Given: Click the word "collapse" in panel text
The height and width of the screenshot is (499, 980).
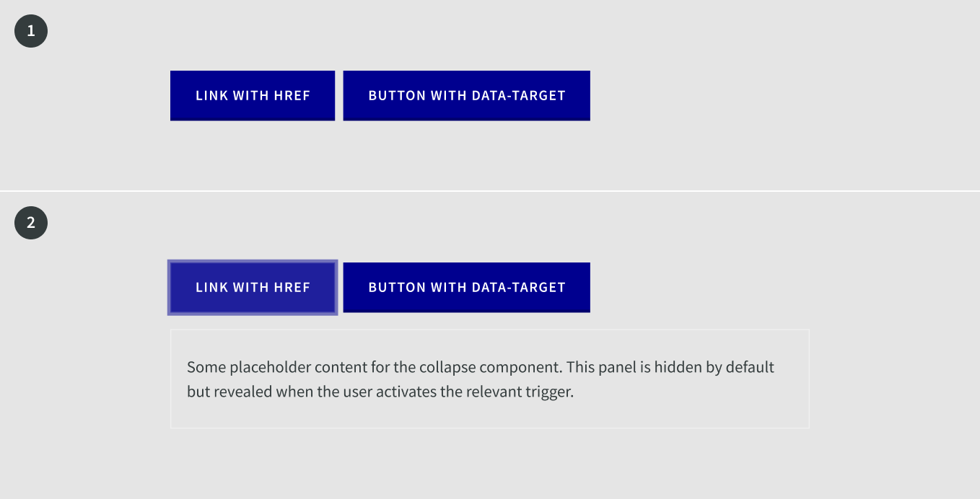Looking at the screenshot, I should [447, 367].
